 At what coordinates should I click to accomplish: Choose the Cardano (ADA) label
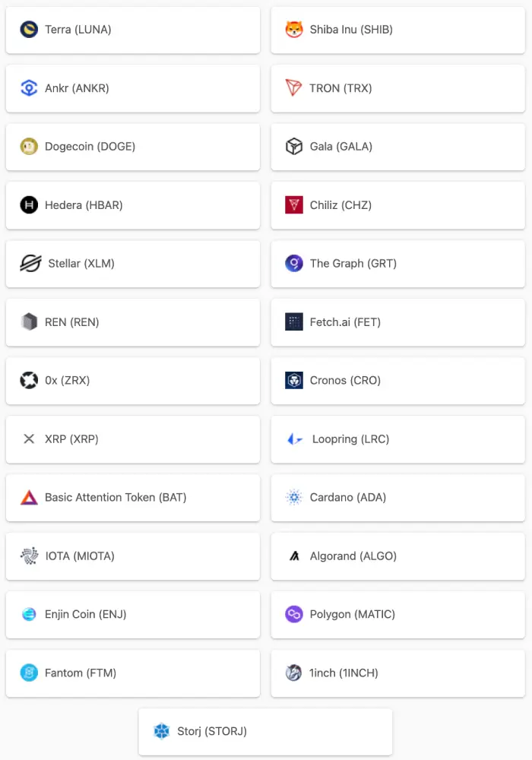(348, 497)
